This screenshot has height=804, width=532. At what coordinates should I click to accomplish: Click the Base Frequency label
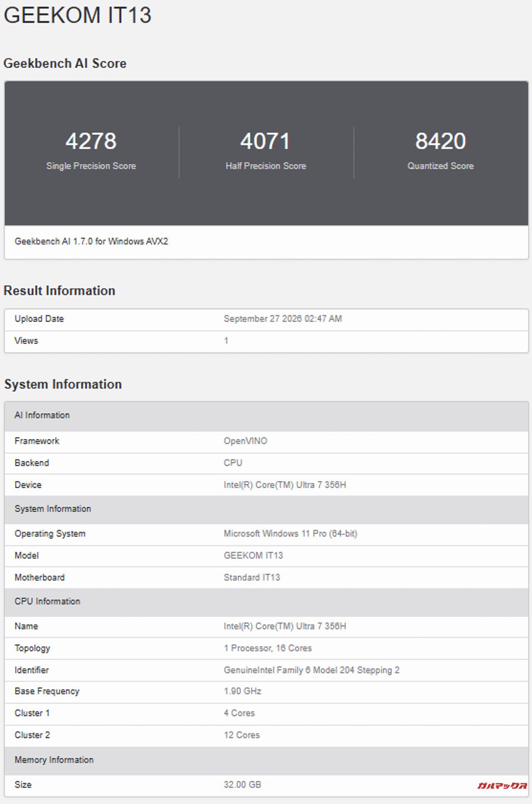47,691
